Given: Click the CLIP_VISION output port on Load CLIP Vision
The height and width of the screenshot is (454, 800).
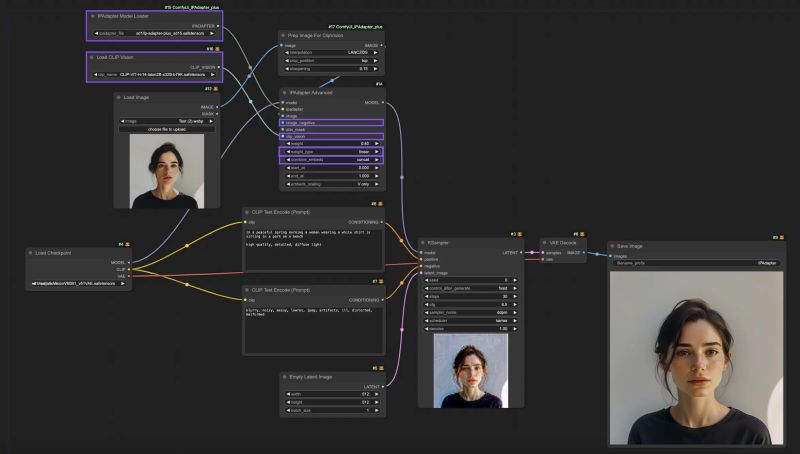Looking at the screenshot, I should [x=219, y=67].
